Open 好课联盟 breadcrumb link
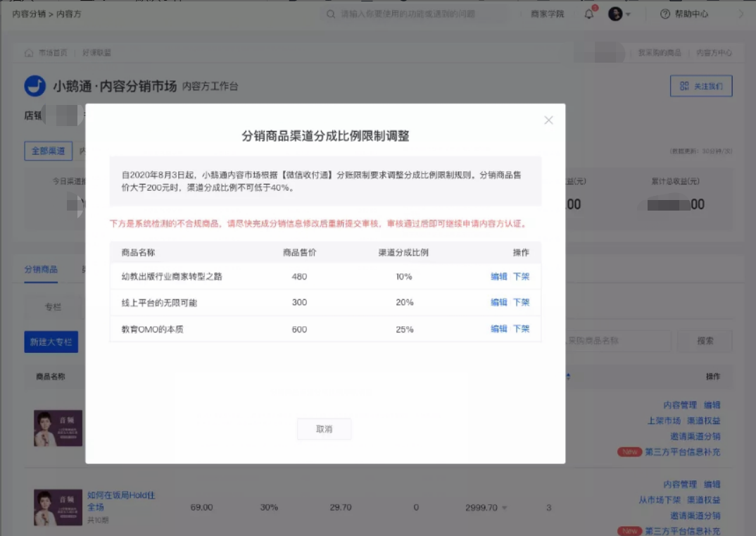The height and width of the screenshot is (536, 756). click(x=97, y=53)
